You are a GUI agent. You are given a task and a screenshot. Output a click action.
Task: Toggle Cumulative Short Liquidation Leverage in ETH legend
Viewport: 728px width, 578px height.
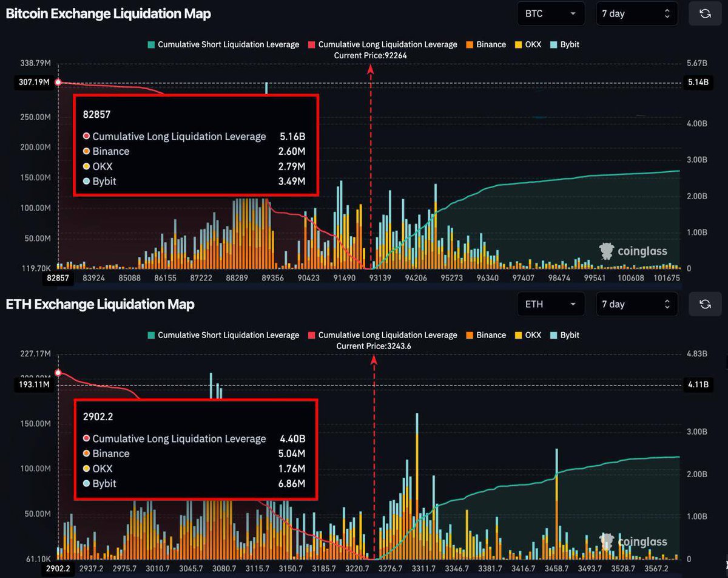point(223,335)
